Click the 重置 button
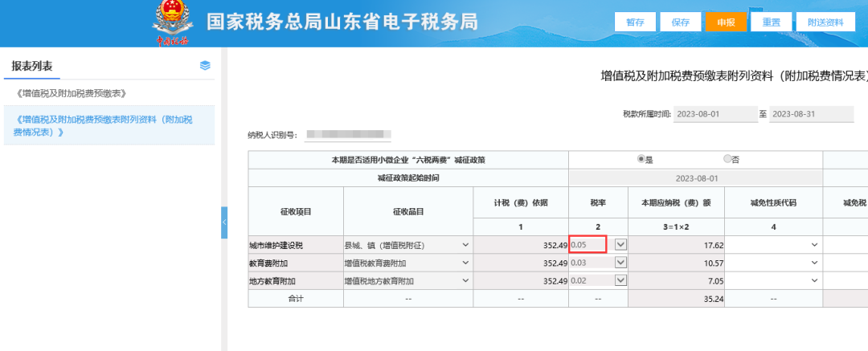 point(771,22)
